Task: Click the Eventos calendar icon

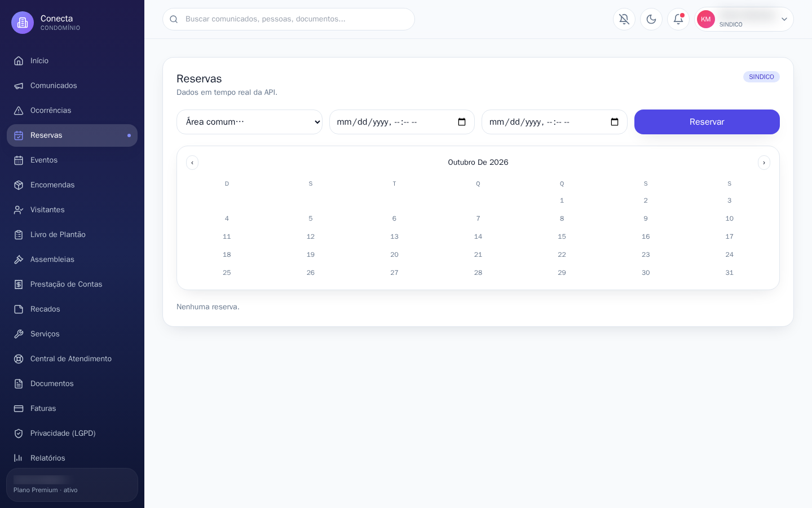Action: pyautogui.click(x=19, y=160)
